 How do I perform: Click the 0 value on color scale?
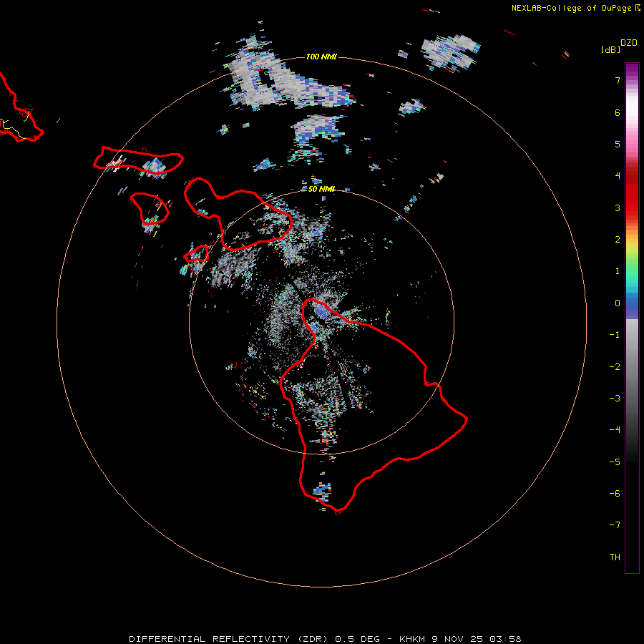pos(618,303)
